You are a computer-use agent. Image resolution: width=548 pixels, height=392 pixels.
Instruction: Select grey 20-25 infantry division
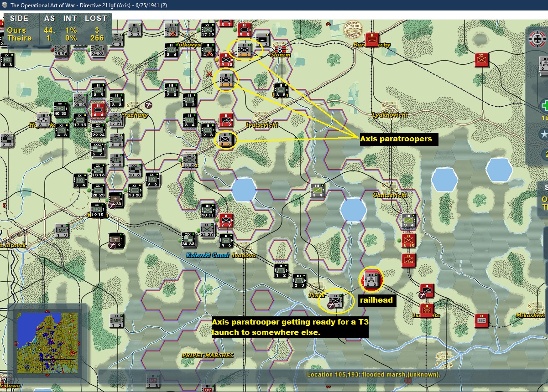pos(80,100)
